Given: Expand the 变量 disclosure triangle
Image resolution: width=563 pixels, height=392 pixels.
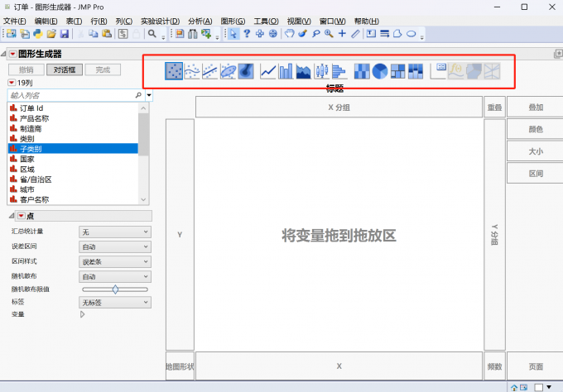Looking at the screenshot, I should click(x=82, y=314).
